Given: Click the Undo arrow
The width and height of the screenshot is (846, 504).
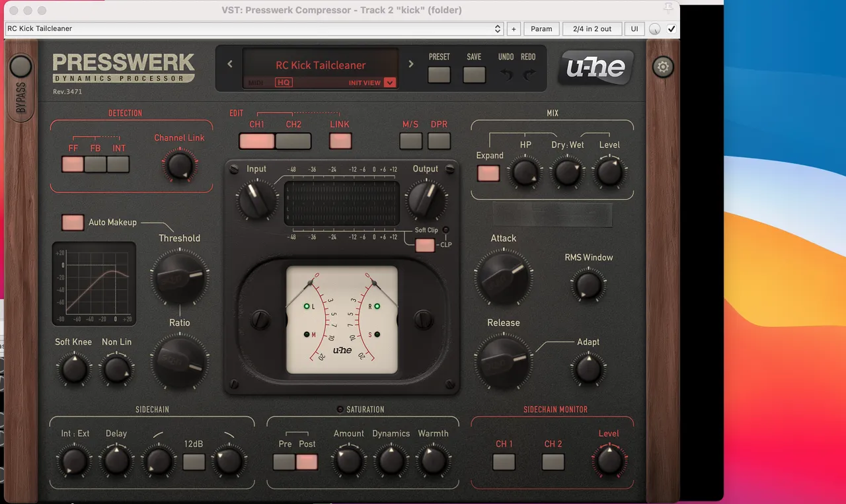Looking at the screenshot, I should point(506,75).
